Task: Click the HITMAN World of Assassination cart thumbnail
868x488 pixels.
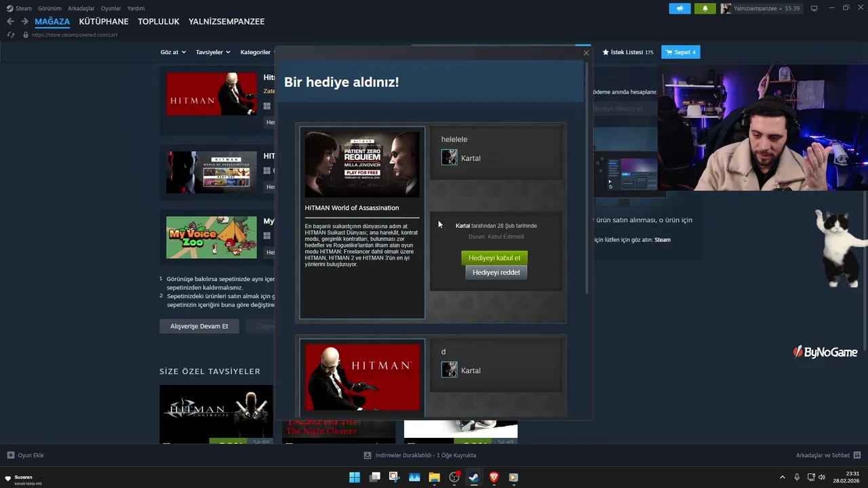Action: coord(212,172)
